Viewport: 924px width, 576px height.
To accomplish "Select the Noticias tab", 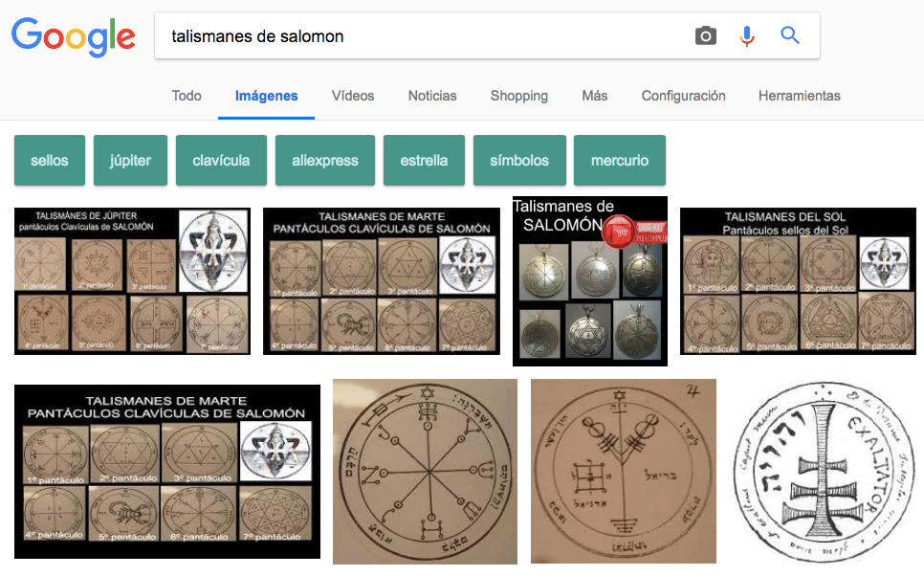I will click(x=432, y=96).
